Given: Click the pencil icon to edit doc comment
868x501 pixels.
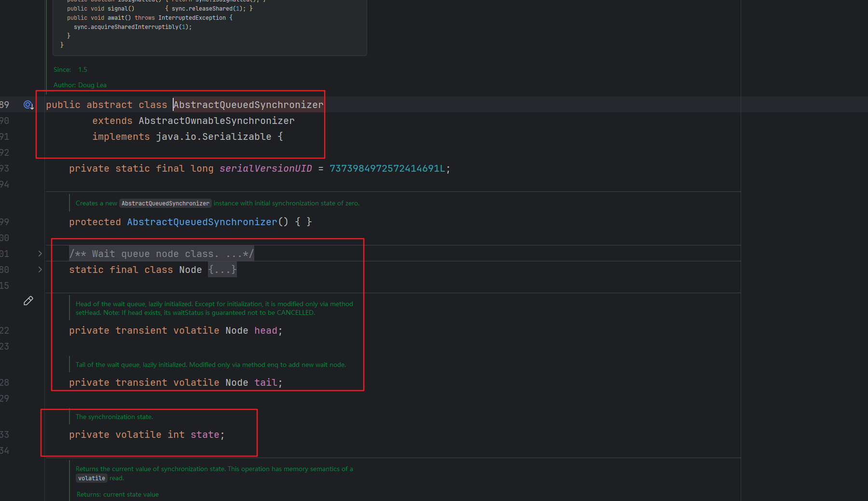Looking at the screenshot, I should point(28,301).
